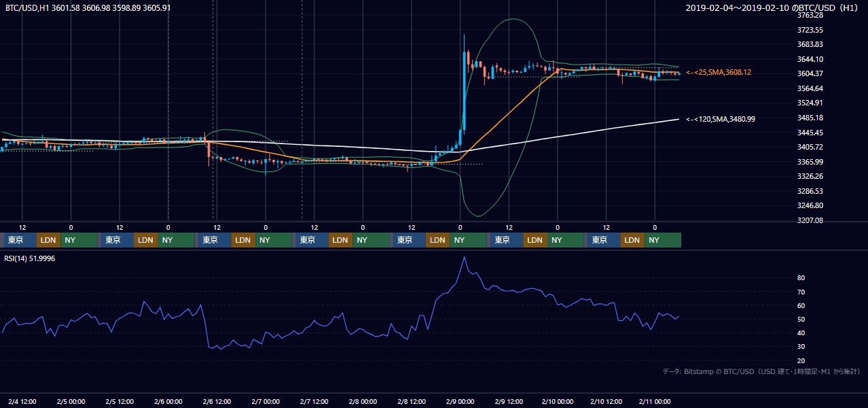The image size is (868, 408).
Task: Click the 2/7 00:00 time axis label
Action: coord(266,401)
